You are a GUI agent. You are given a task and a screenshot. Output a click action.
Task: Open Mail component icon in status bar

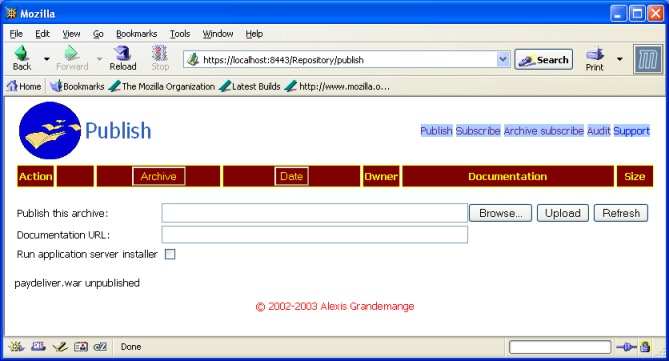point(38,347)
